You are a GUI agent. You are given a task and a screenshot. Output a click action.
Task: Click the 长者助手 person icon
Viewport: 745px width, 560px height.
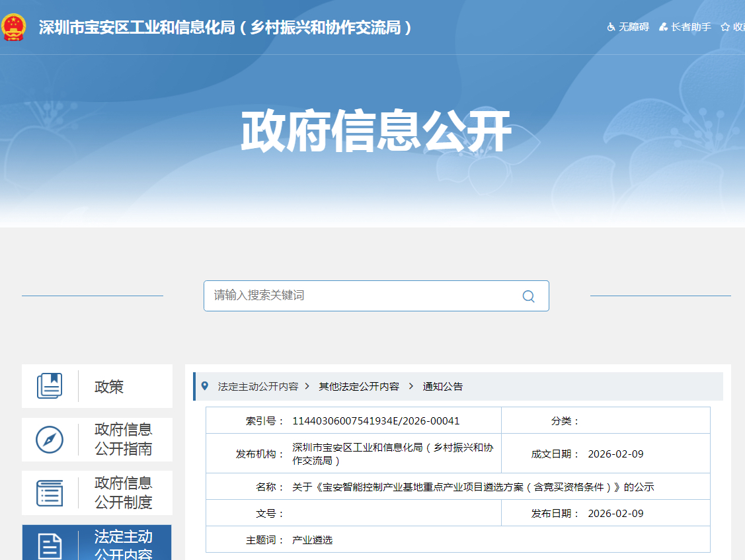663,27
